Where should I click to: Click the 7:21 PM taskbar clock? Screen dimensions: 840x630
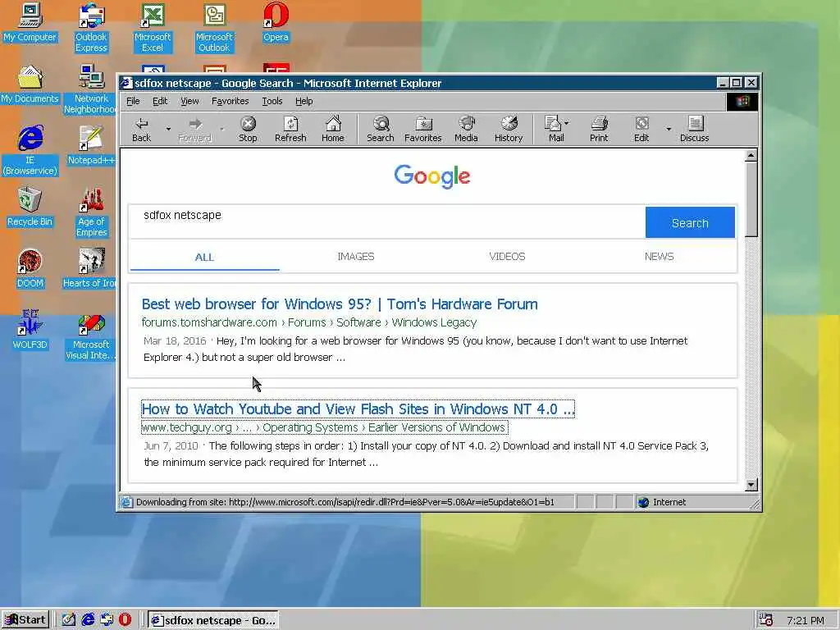click(x=806, y=620)
